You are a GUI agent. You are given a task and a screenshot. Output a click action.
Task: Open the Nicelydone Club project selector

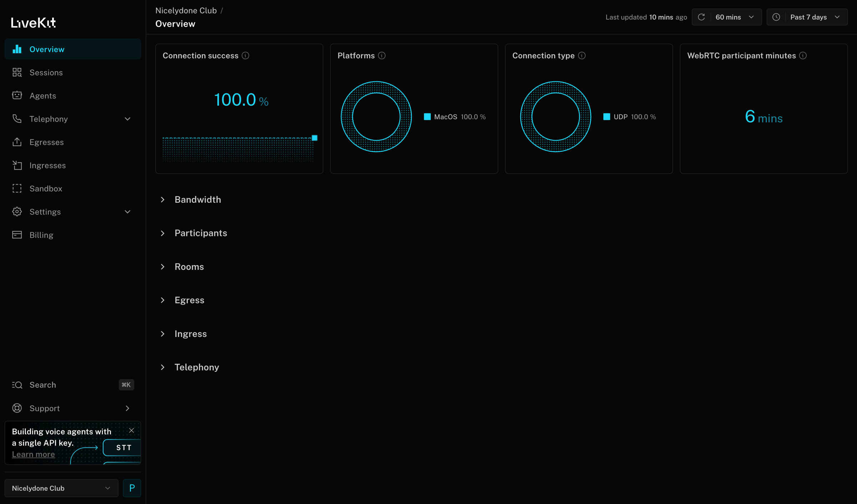61,488
